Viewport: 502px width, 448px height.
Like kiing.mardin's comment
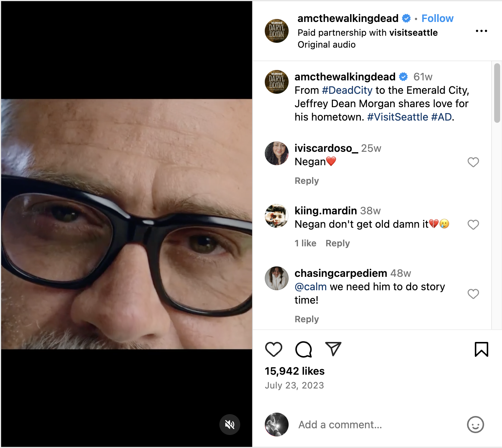tap(473, 225)
